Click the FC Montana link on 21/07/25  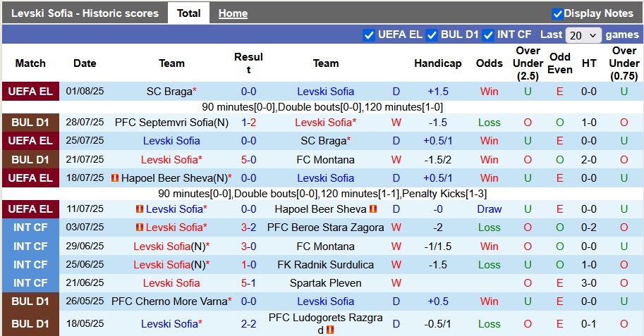325,160
